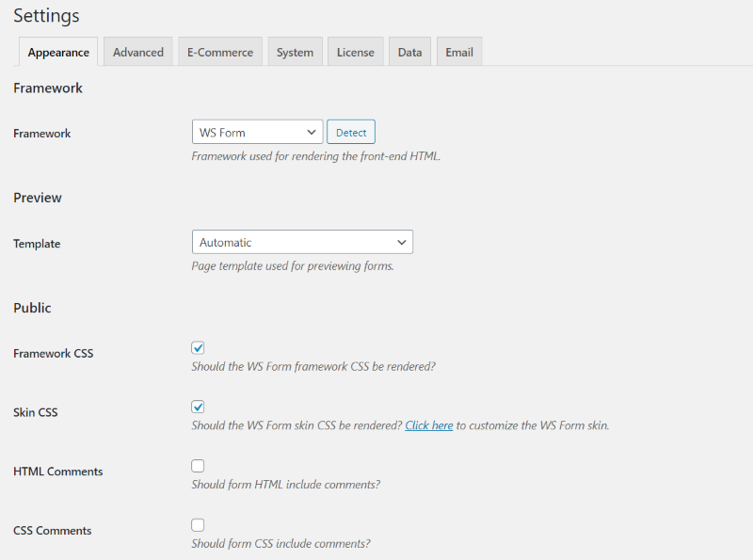Click the Template dropdown chevron arrow
This screenshot has height=560, width=753.
point(402,242)
